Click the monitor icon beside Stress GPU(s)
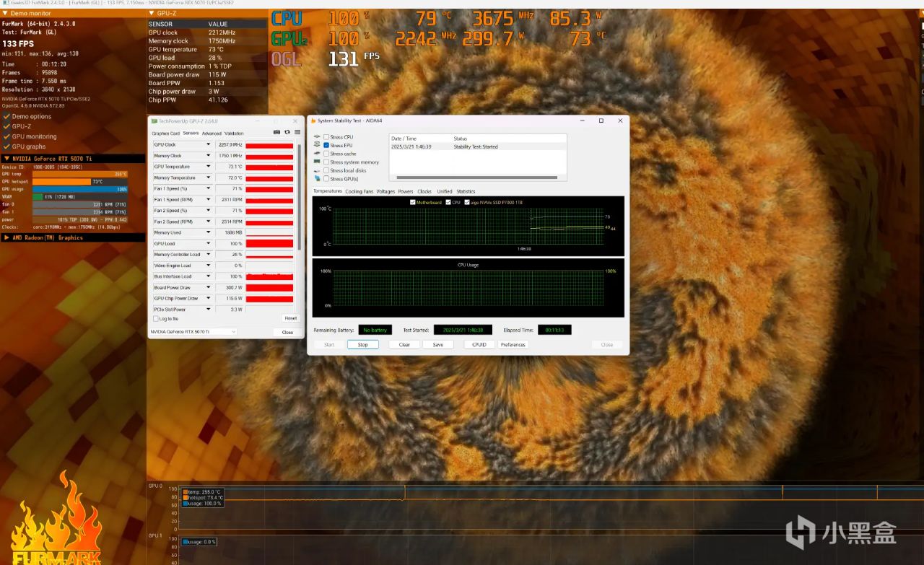This screenshot has height=565, width=924. tap(317, 178)
